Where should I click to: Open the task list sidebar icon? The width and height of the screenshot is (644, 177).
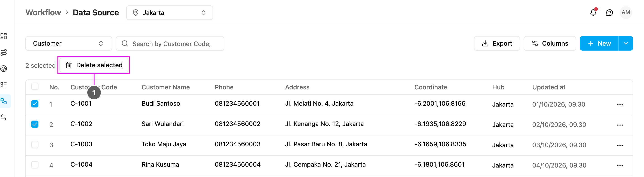point(4,85)
